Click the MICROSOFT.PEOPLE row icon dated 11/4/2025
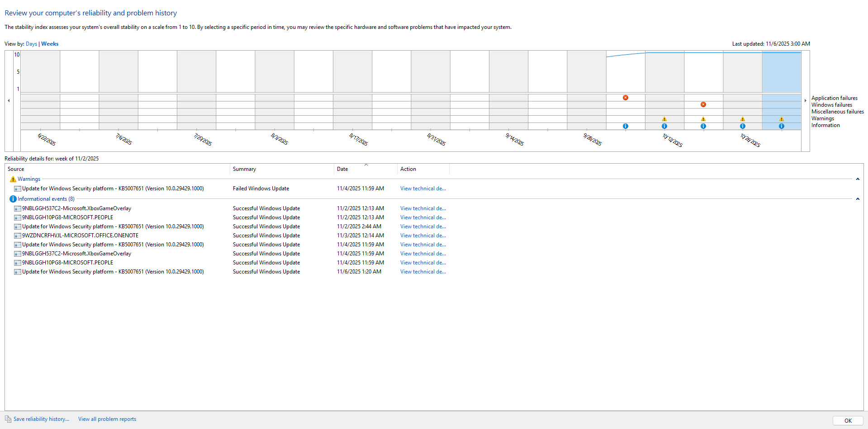 [x=18, y=263]
